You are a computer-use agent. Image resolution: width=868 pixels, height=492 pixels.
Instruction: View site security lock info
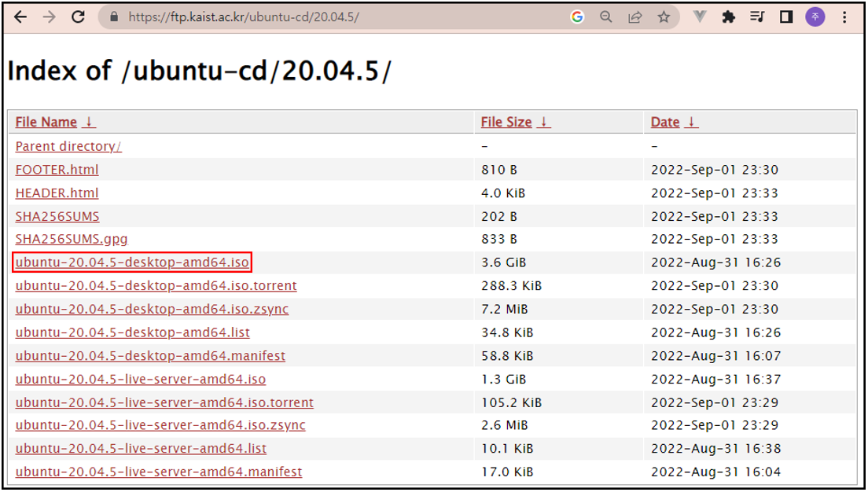point(114,17)
